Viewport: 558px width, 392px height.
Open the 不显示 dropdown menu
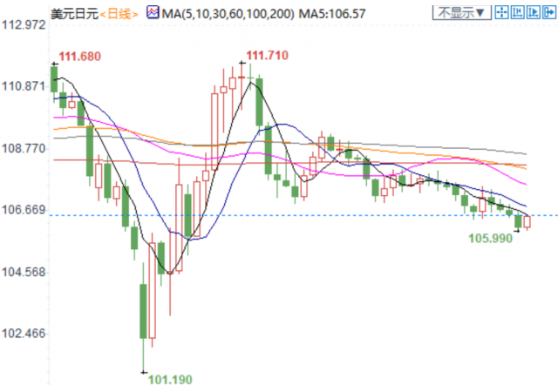click(462, 13)
